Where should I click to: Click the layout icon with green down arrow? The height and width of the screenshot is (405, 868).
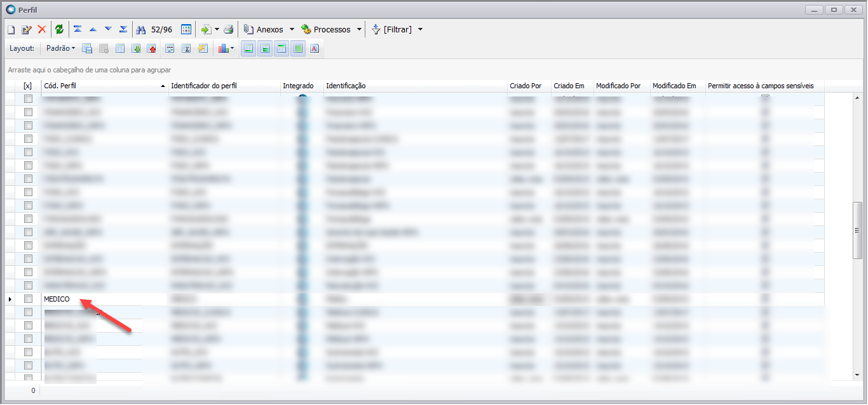(x=136, y=48)
